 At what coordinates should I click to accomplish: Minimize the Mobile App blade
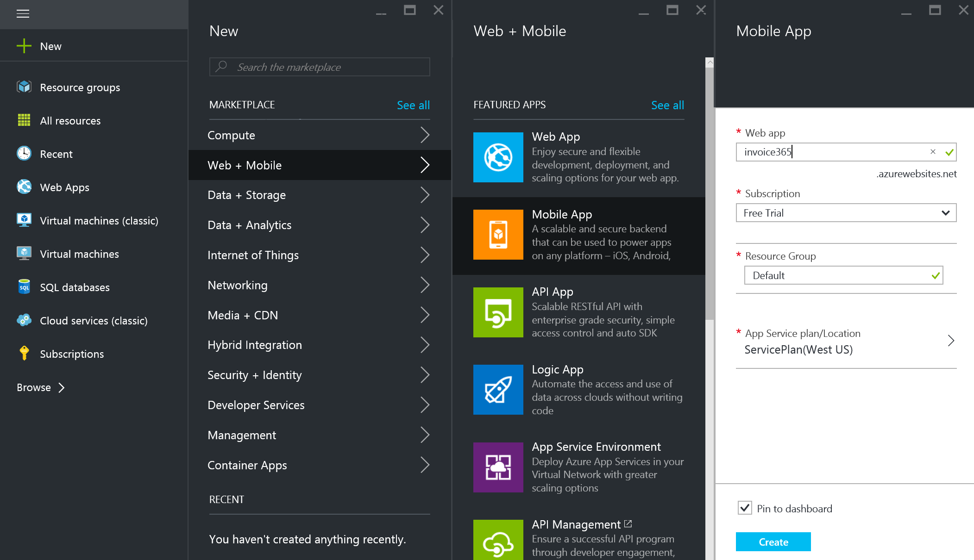click(906, 13)
